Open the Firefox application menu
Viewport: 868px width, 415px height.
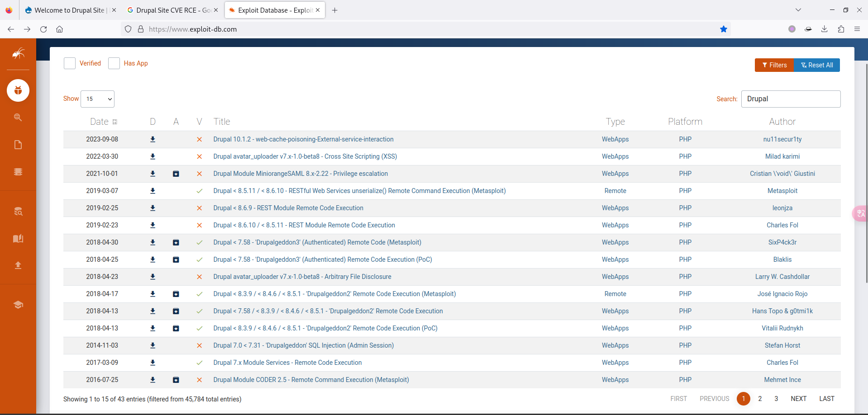tap(857, 29)
